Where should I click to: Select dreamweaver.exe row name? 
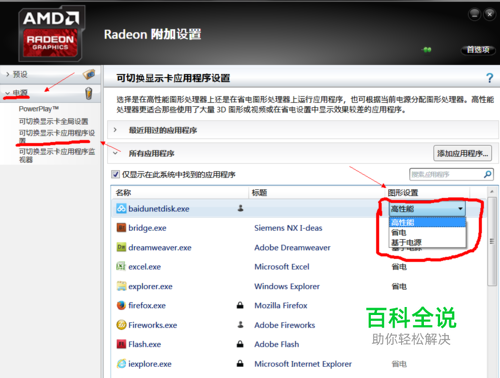[160, 248]
